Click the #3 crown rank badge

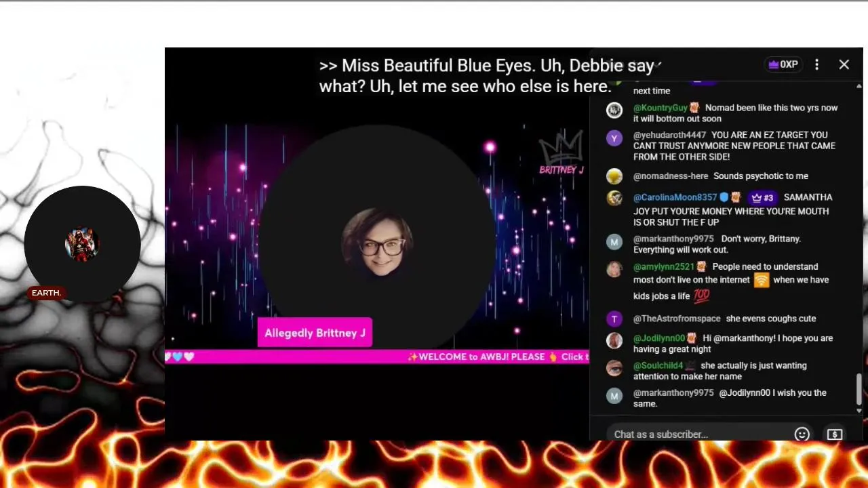762,198
